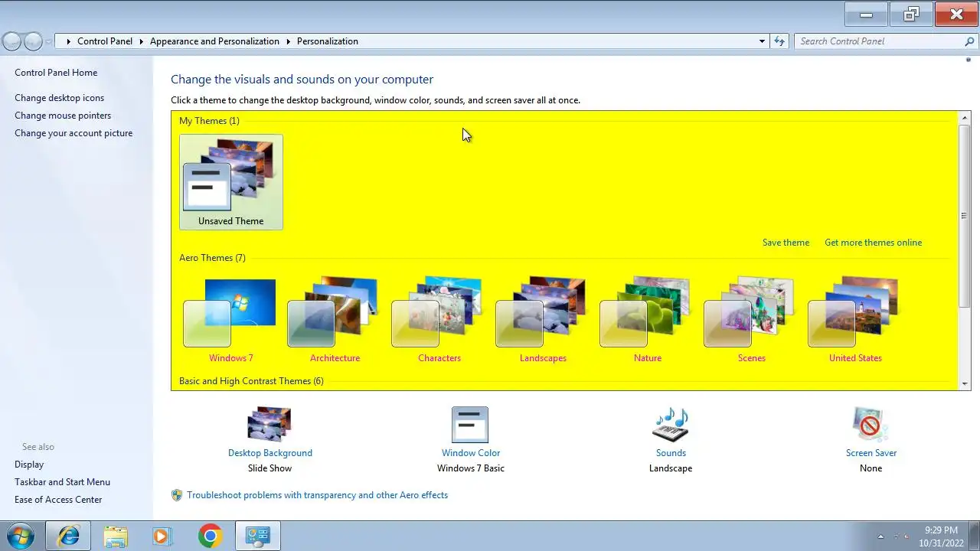Click the shield icon beside Troubleshoot link

coord(177,495)
